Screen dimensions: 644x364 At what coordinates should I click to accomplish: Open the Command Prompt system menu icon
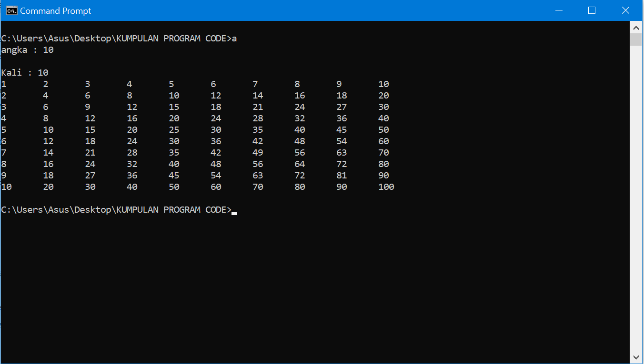11,10
